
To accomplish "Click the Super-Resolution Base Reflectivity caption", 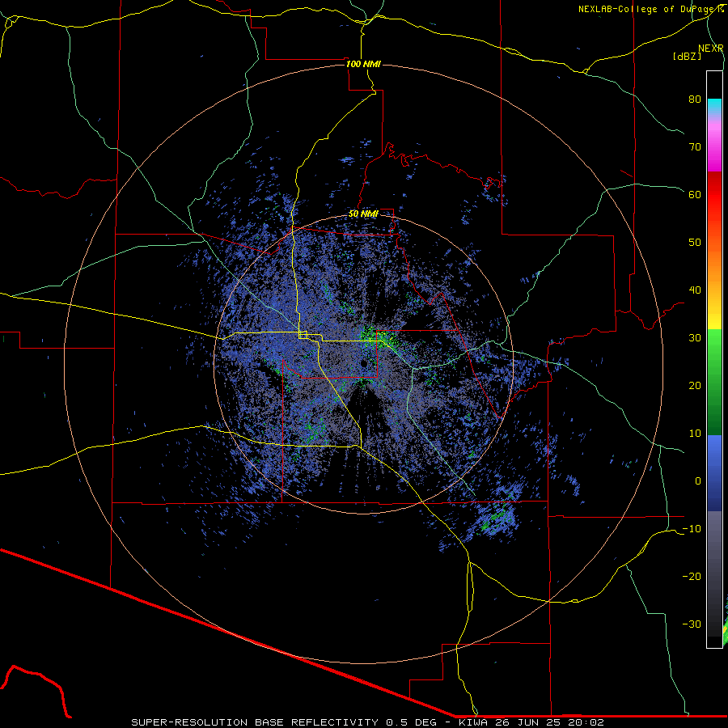I will coord(255,722).
